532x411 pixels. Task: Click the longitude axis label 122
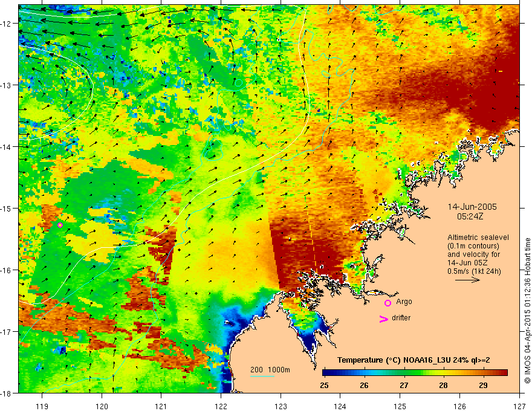(x=221, y=406)
